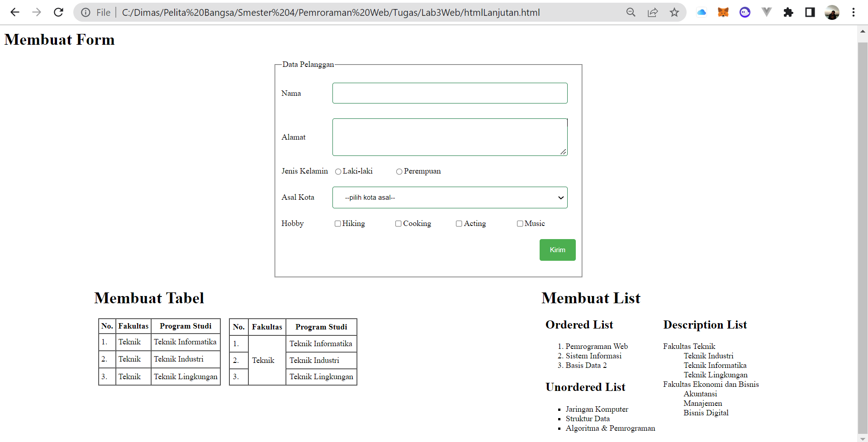Screen dimensions: 868x442
Task: Click the Membuat Form heading
Action: tap(59, 40)
